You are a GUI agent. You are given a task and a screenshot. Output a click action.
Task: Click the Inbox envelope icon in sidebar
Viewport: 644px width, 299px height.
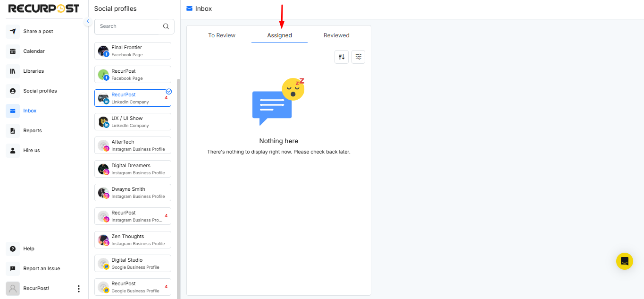[13, 111]
